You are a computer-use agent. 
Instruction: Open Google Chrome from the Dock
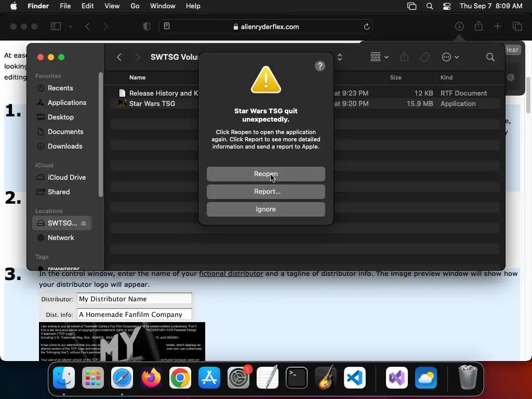click(x=180, y=378)
